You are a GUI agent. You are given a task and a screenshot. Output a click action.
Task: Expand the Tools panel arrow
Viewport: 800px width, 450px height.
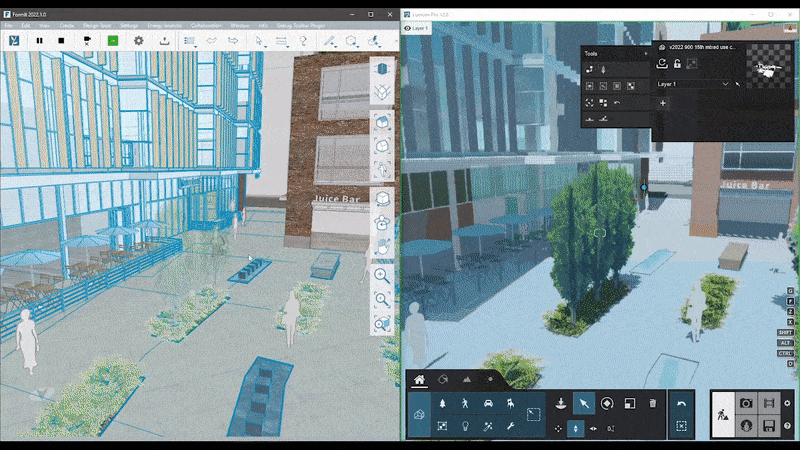tap(645, 53)
